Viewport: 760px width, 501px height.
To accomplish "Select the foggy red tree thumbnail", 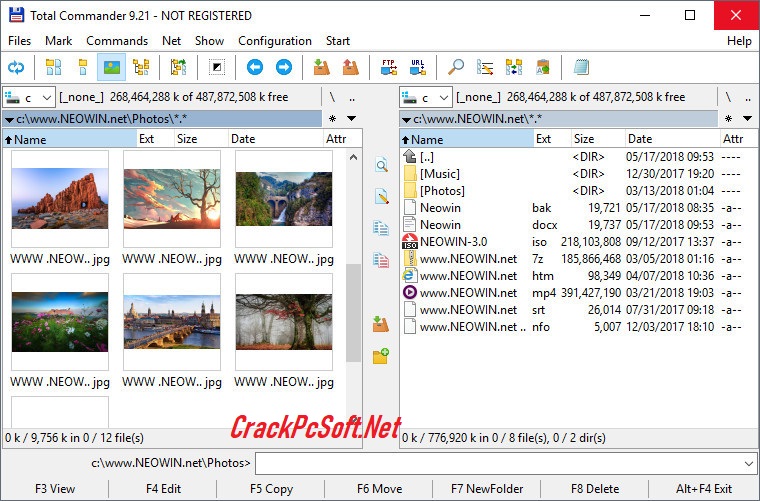I will click(284, 322).
